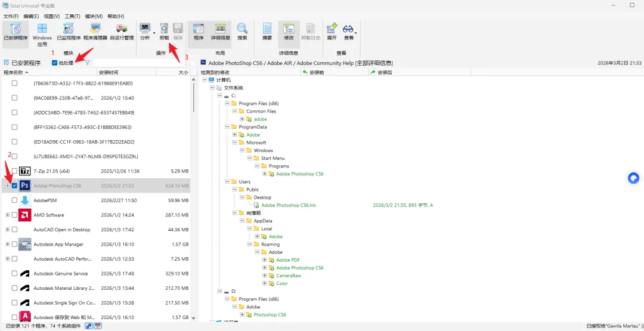The height and width of the screenshot is (331, 644).
Task: Open the 分析 dropdown arrow
Action: [x=154, y=33]
